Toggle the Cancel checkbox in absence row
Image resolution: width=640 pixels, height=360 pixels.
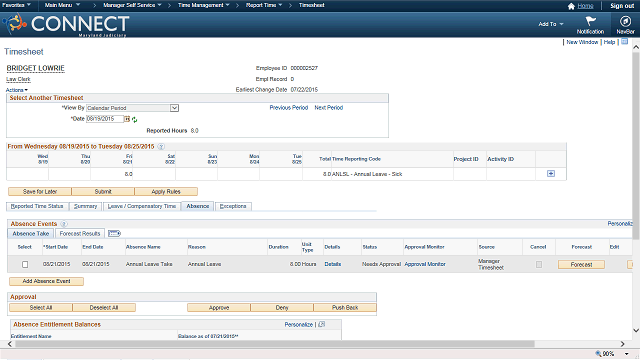(539, 264)
